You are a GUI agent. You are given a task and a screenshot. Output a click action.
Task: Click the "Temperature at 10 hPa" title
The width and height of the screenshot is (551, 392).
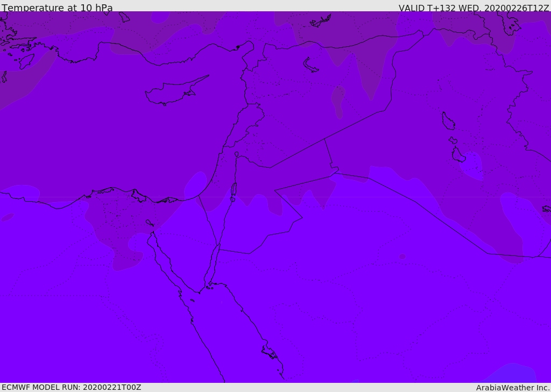(x=57, y=8)
